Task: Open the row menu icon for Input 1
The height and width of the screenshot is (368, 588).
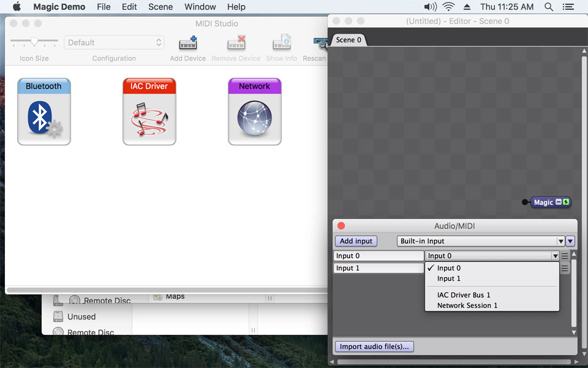Action: [x=565, y=268]
